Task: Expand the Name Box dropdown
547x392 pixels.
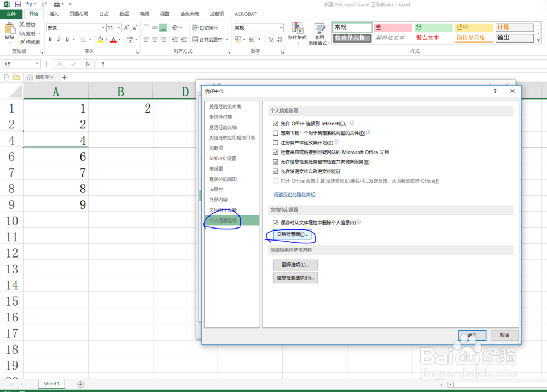Action: [x=37, y=64]
